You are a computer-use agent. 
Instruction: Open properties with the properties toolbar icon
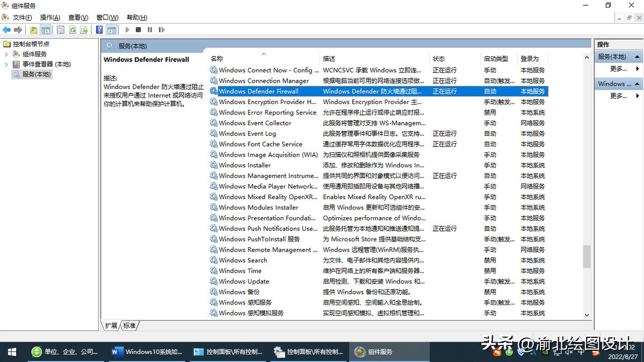coord(60,29)
